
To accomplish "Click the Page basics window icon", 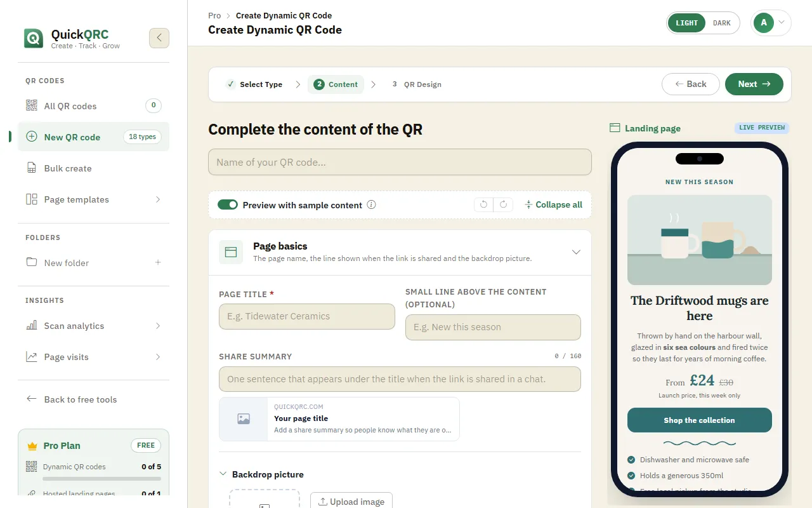I will [x=231, y=252].
